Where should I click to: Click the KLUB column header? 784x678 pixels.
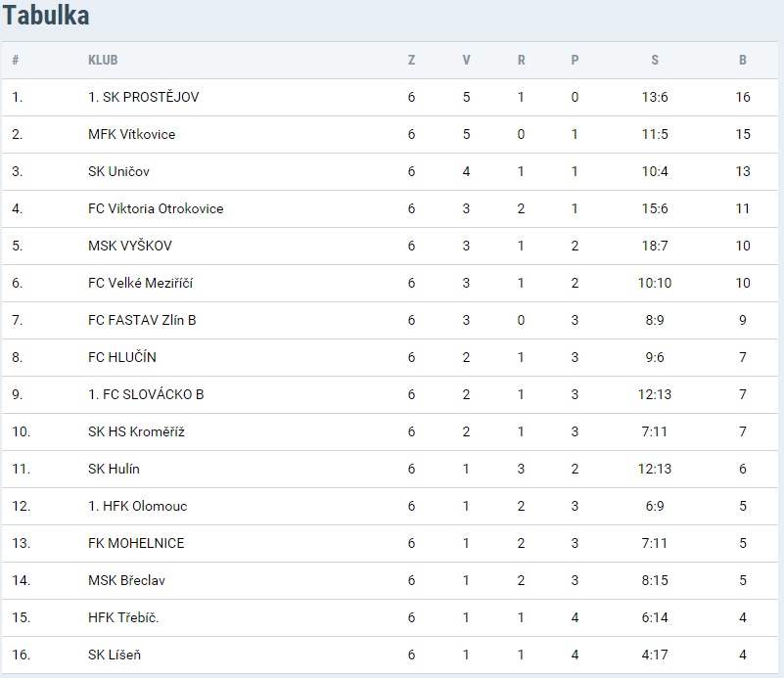click(x=103, y=60)
